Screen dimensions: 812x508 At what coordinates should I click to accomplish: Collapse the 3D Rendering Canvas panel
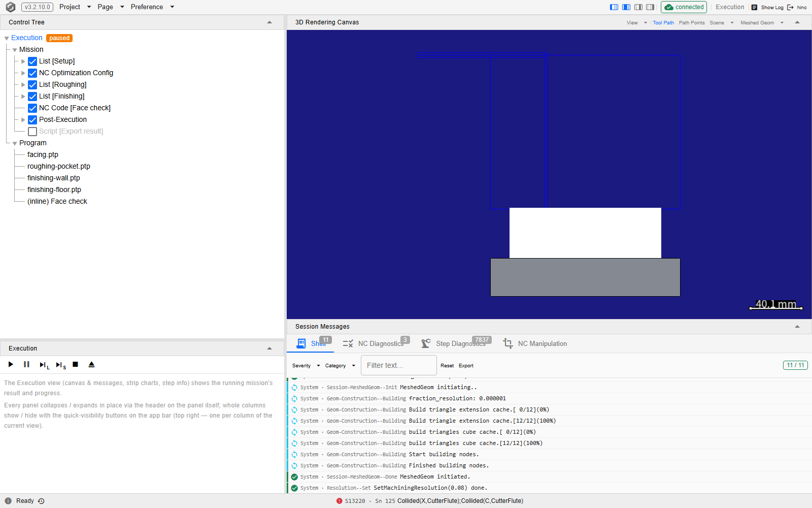click(x=797, y=22)
